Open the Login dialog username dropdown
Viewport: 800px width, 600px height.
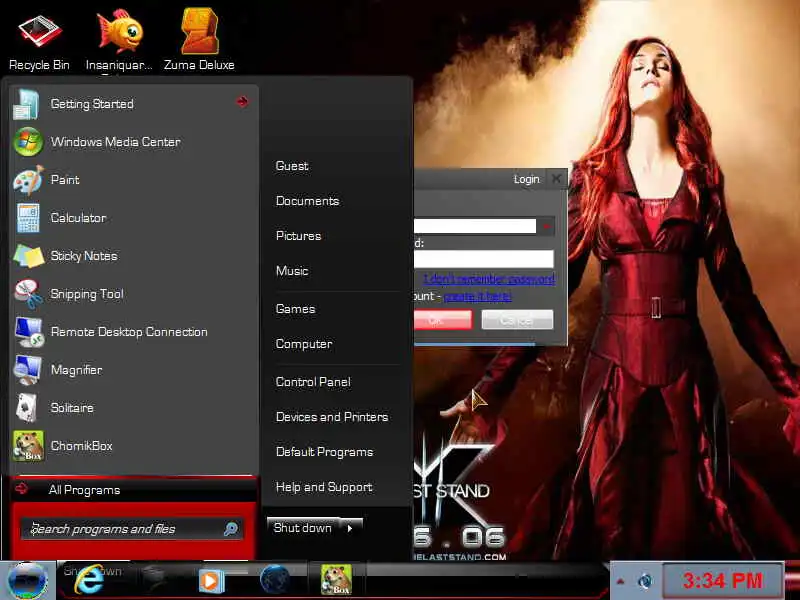click(x=547, y=226)
